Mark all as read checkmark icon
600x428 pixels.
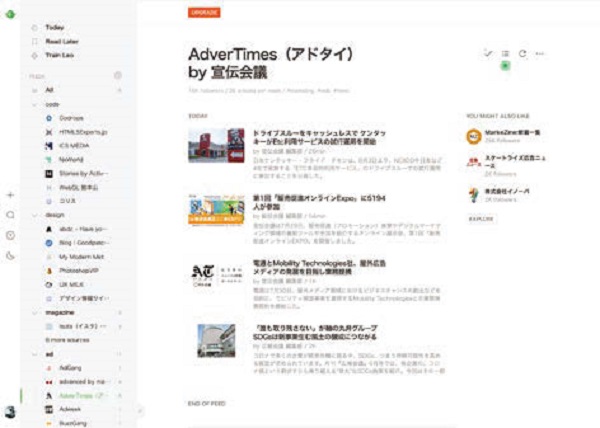tap(488, 54)
